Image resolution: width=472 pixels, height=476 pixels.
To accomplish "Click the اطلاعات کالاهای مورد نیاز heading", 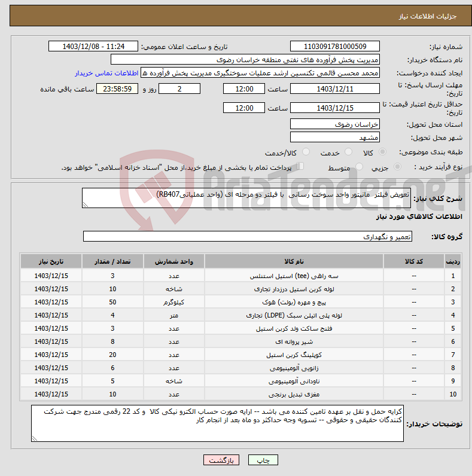I will 419,216.
